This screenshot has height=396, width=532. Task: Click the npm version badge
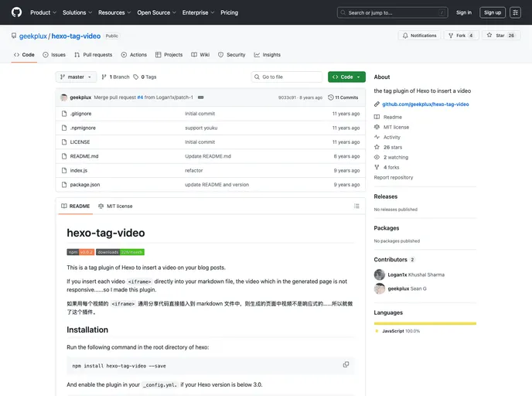80,252
